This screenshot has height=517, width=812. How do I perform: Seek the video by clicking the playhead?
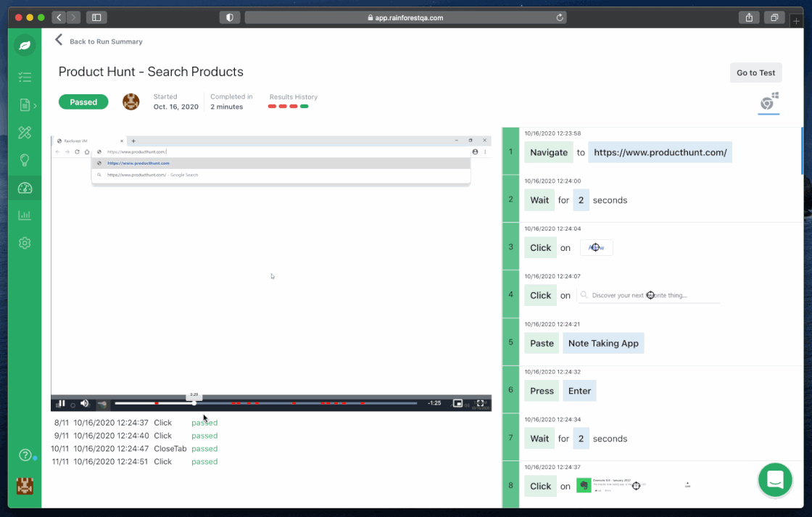point(194,403)
